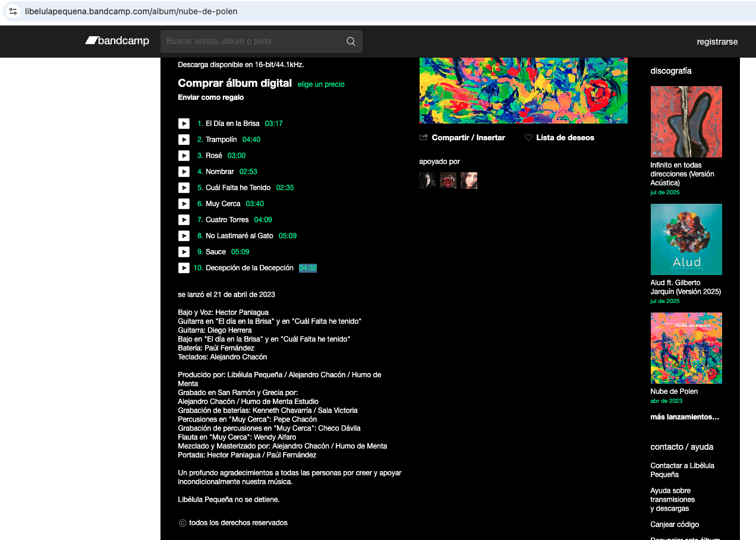
Task: Play track 5 Cuál Falta he Tenido
Action: [x=184, y=188]
